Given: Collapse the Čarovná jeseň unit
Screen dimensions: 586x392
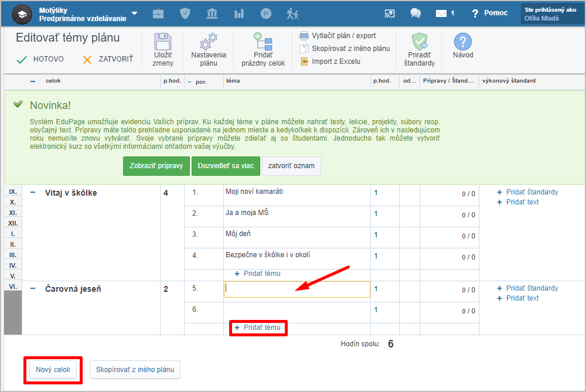Looking at the screenshot, I should click(x=33, y=288).
